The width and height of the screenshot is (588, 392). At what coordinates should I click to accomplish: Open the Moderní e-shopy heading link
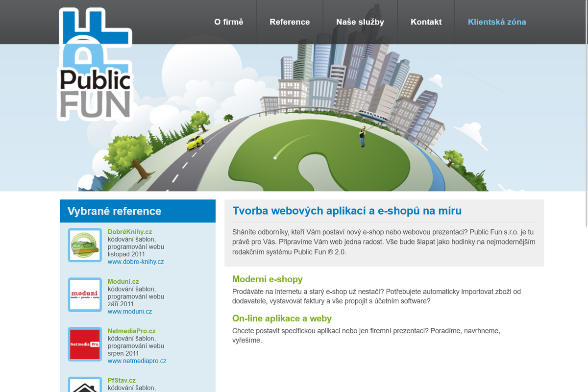(x=268, y=279)
